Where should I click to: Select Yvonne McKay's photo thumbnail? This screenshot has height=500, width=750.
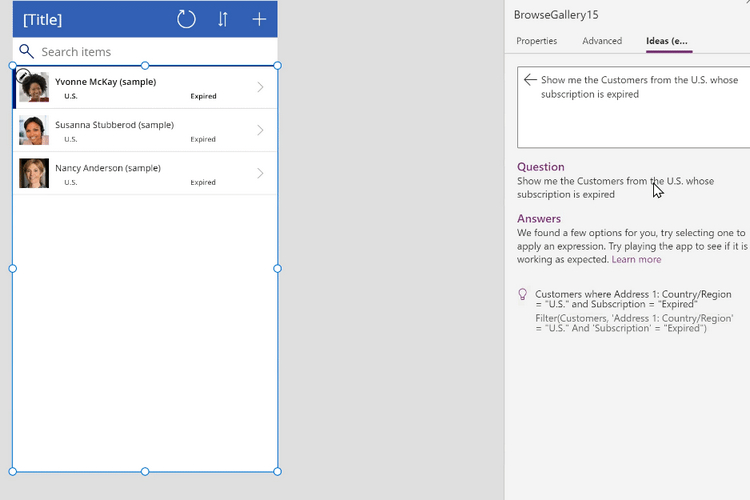tap(34, 87)
